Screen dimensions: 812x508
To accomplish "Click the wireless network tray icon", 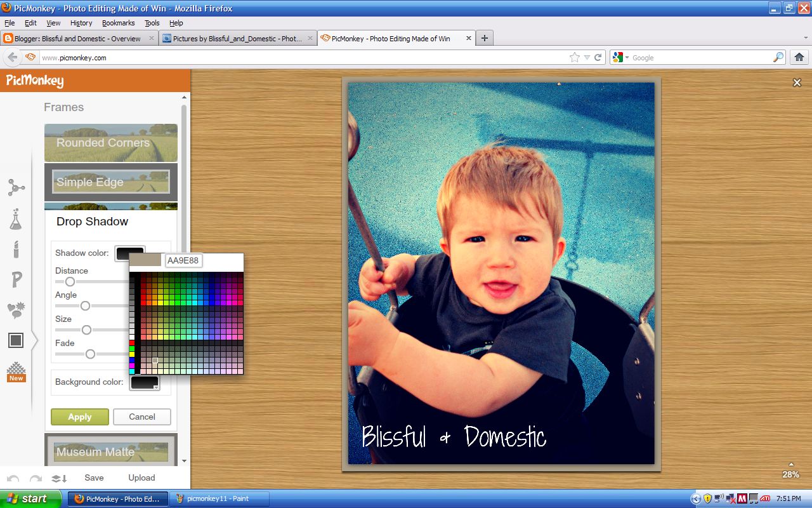I will [x=719, y=498].
